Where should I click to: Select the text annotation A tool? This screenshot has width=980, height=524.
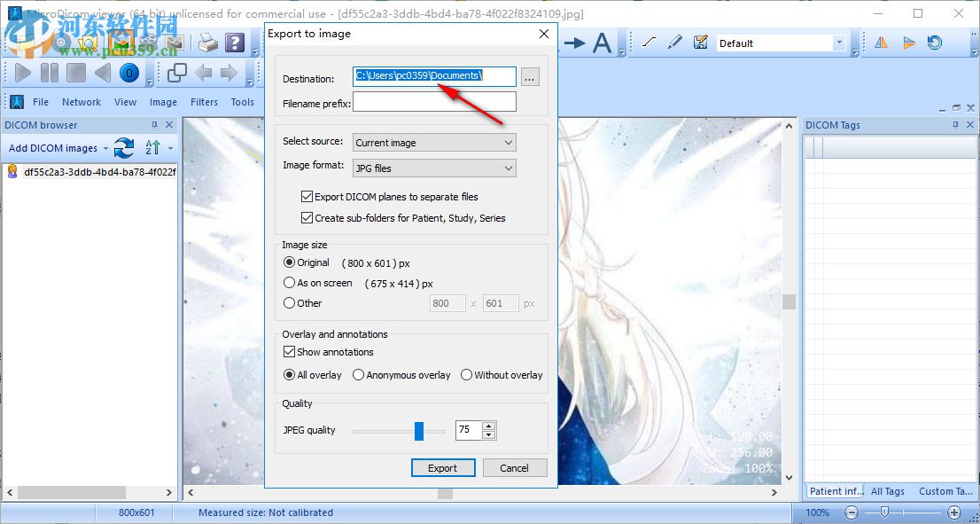point(602,43)
